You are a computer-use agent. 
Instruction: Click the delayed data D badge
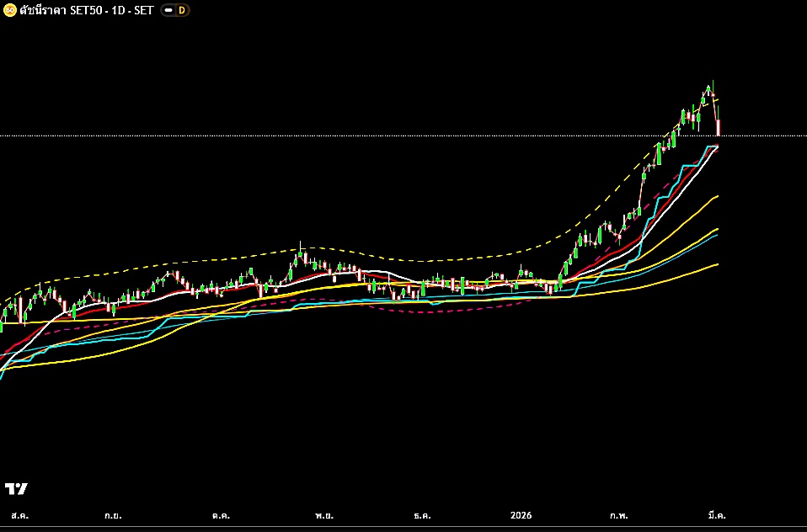[182, 10]
